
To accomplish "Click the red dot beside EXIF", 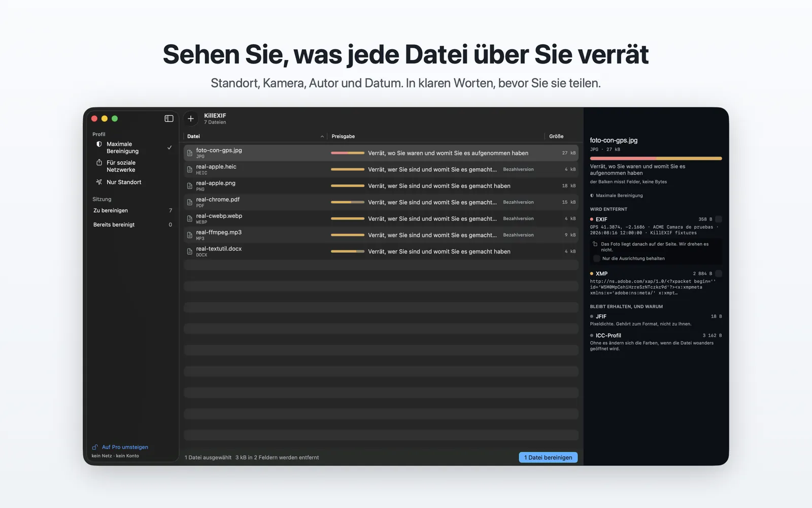I will (592, 219).
